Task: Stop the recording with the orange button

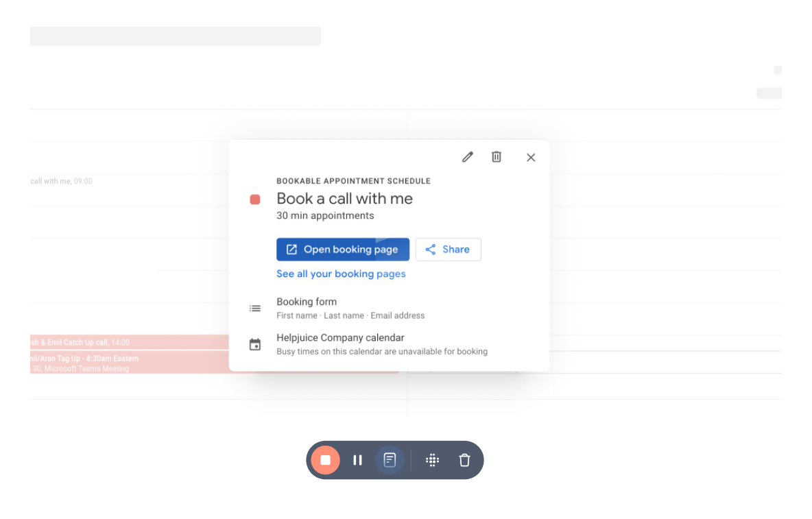Action: click(x=326, y=460)
